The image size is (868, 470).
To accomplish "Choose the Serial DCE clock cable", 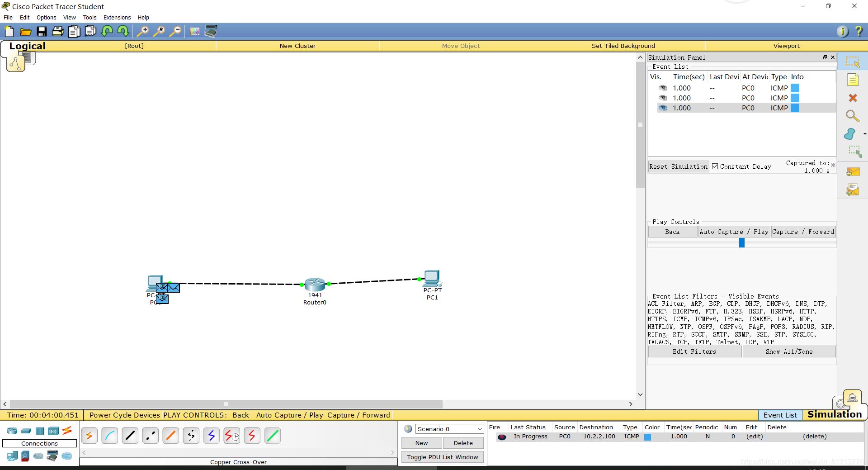I will click(232, 436).
